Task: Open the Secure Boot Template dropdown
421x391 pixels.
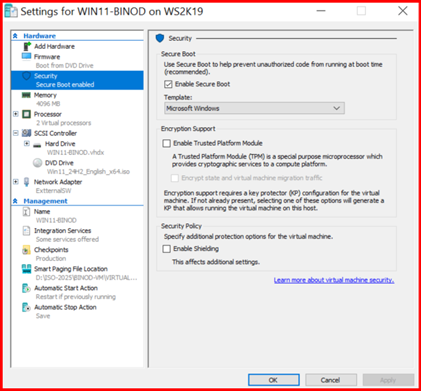Action: (x=254, y=108)
